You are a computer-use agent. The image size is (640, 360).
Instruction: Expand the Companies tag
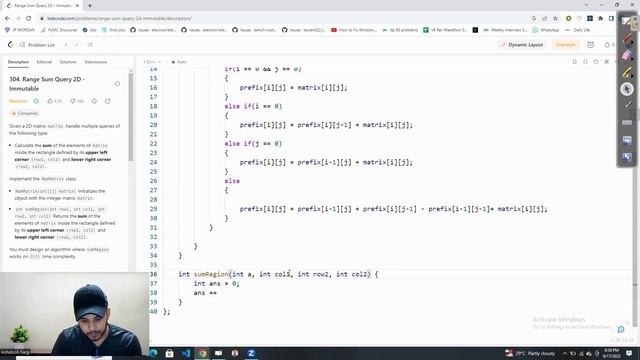coord(24,113)
